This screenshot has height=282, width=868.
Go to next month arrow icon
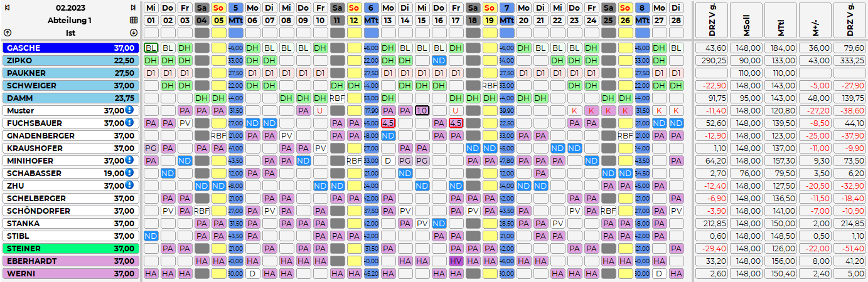click(132, 8)
